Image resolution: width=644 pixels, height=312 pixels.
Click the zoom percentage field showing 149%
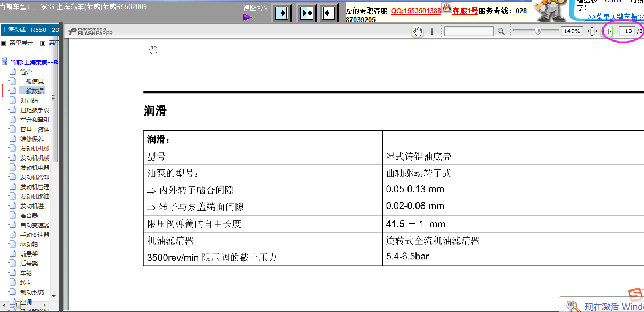click(572, 31)
